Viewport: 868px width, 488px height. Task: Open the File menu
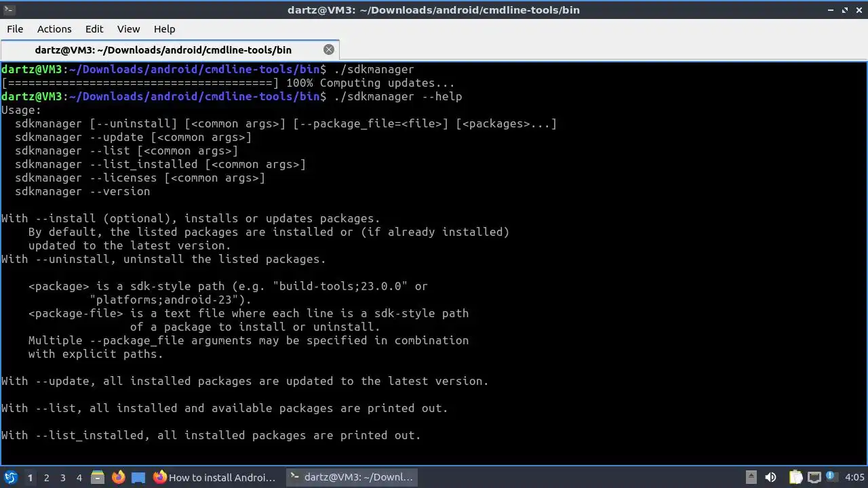click(x=15, y=29)
